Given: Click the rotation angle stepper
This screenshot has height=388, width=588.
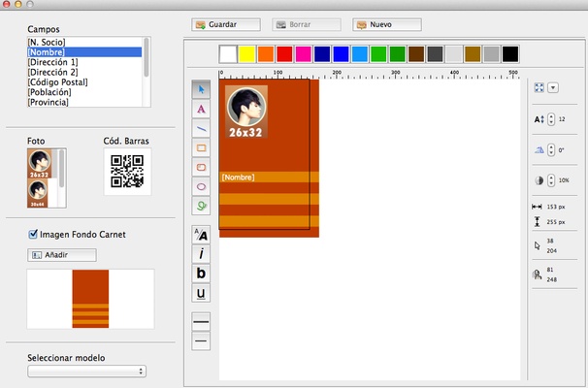Looking at the screenshot, I should point(551,150).
